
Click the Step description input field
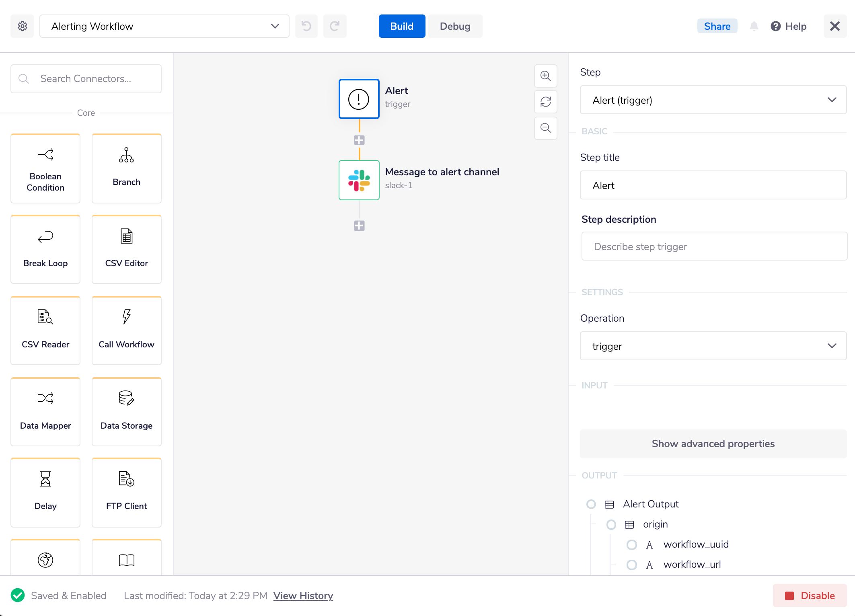pos(713,246)
